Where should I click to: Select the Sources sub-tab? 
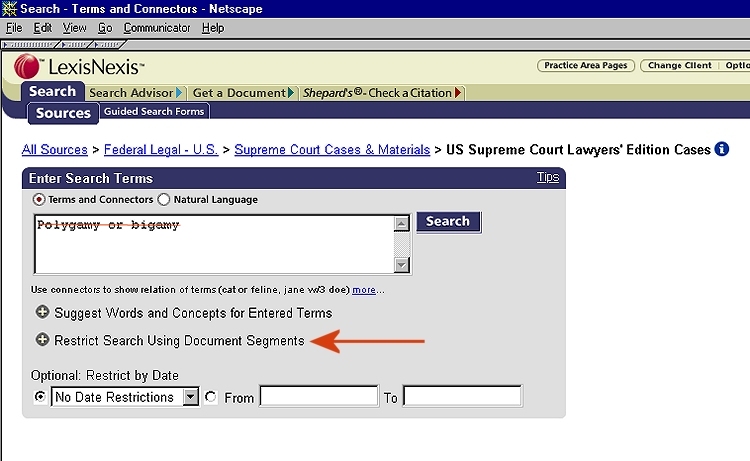coord(63,113)
